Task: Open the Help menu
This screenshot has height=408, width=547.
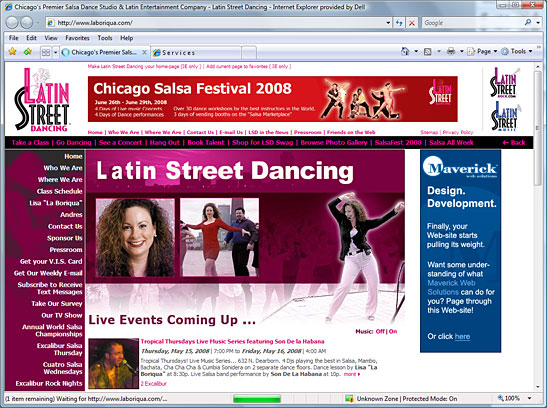Action: [x=127, y=38]
